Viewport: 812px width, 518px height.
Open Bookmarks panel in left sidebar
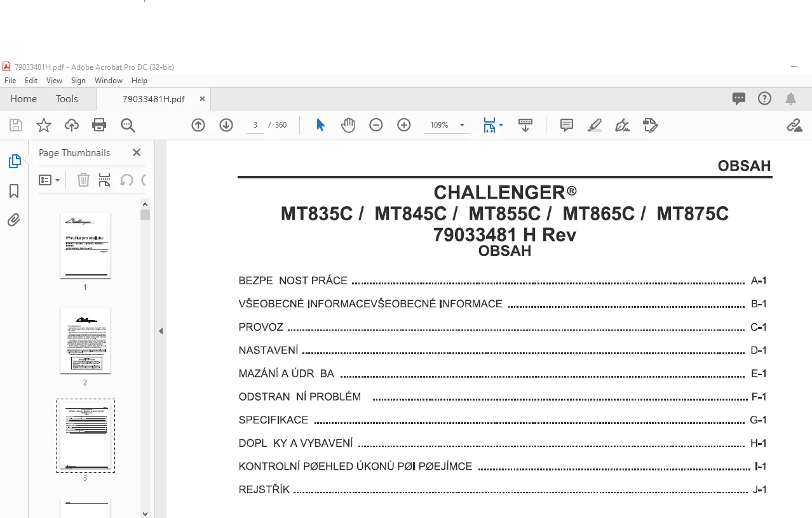tap(14, 191)
